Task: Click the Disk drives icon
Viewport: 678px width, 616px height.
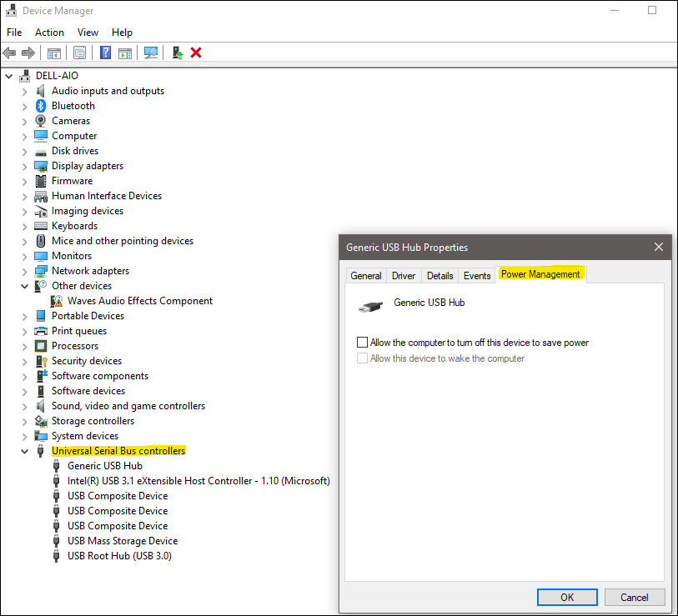Action: click(x=41, y=153)
